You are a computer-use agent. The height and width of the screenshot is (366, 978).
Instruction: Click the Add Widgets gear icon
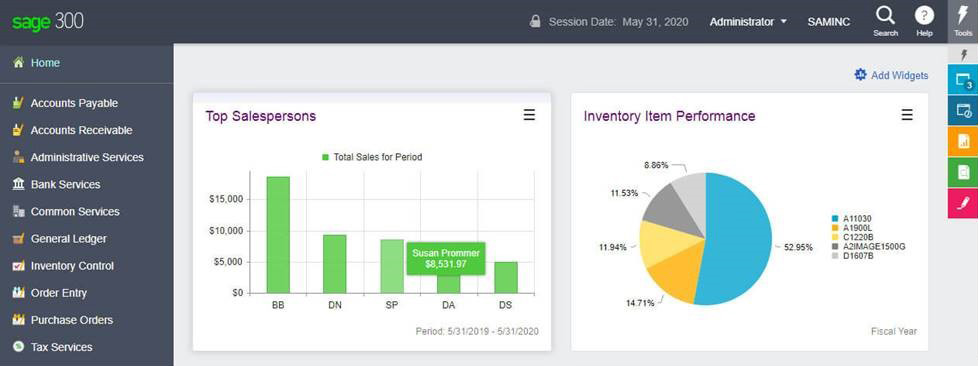860,75
